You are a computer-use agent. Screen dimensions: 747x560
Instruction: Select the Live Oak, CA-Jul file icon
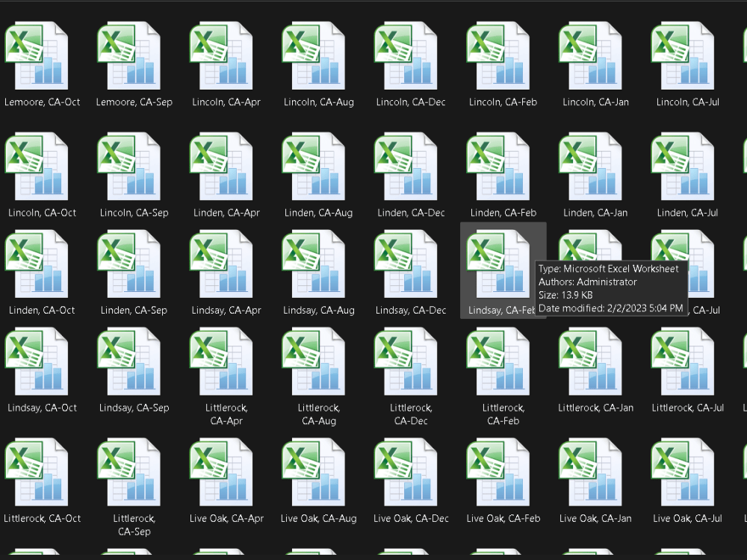point(684,473)
